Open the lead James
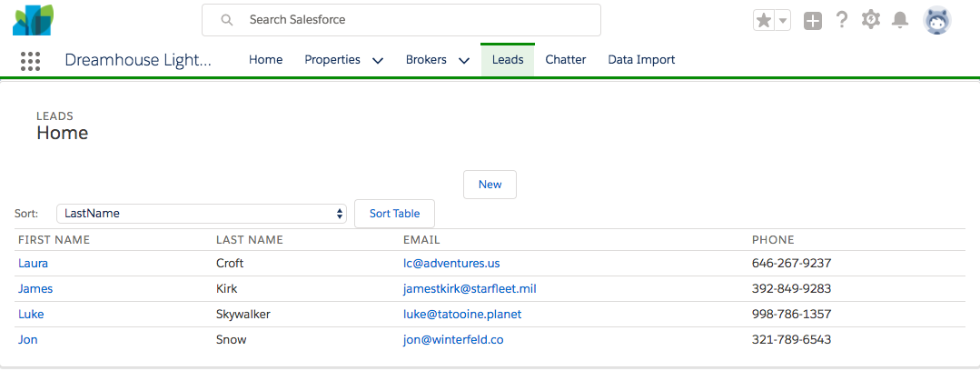 coord(35,289)
